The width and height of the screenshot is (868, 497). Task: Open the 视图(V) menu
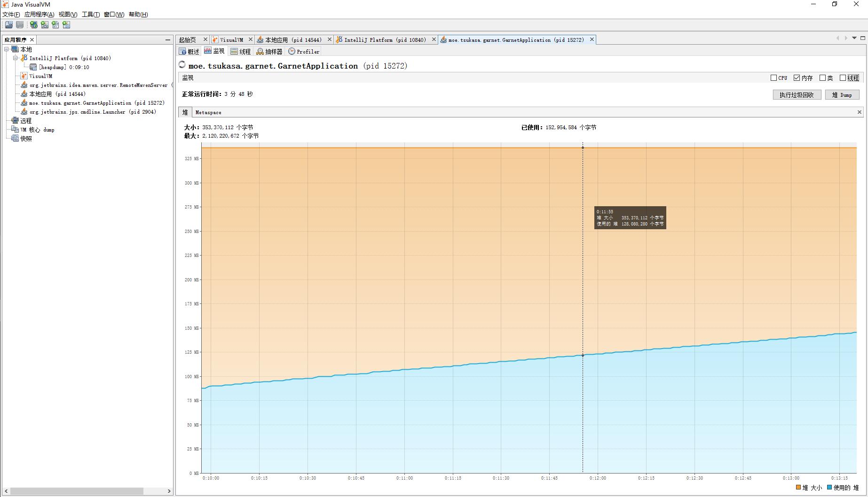pos(68,15)
